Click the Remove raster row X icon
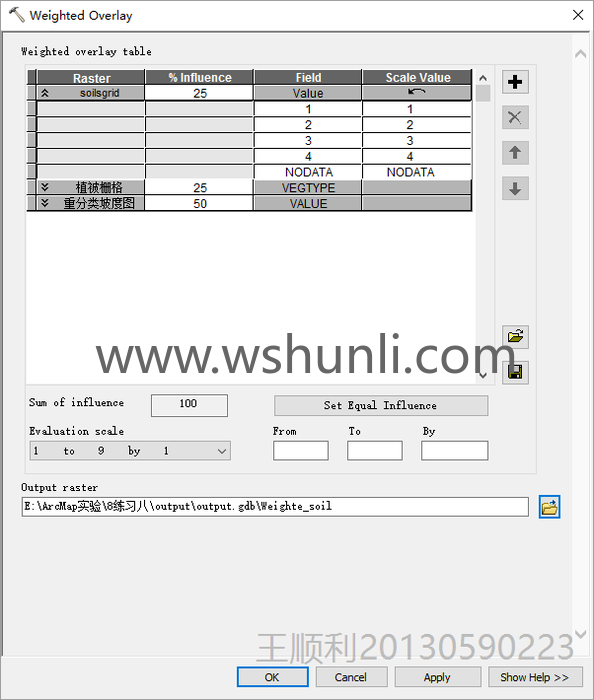 click(x=515, y=117)
